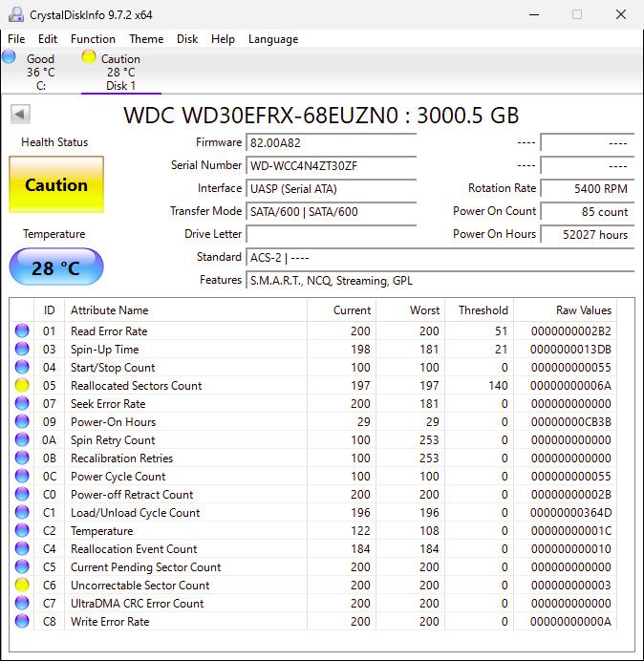644x661 pixels.
Task: Click status orb for Start/Stop Count
Action: (x=22, y=367)
